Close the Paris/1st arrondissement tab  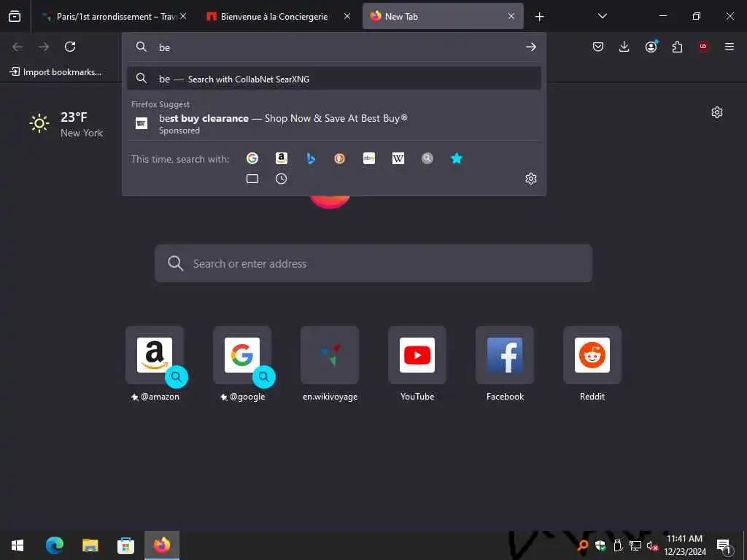(183, 16)
